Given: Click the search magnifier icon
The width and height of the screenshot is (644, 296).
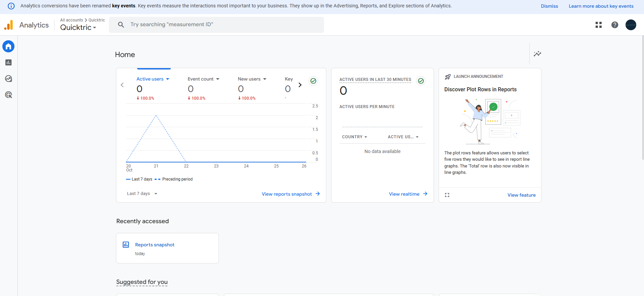Looking at the screenshot, I should point(121,24).
